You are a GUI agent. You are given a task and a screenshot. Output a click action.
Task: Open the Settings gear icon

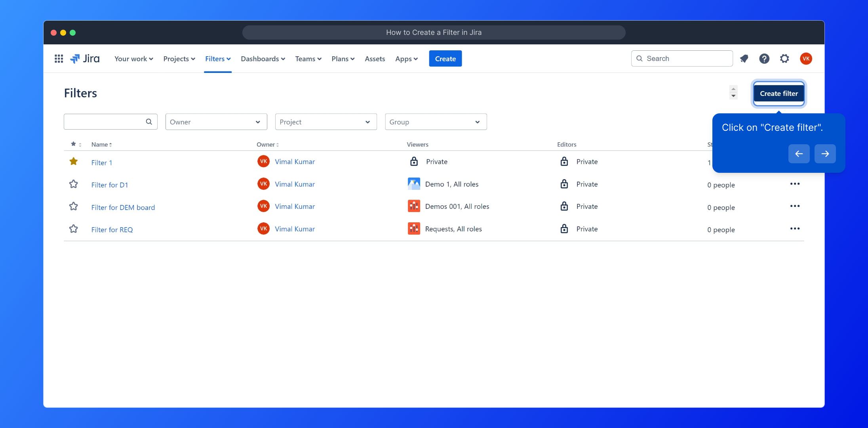[784, 59]
